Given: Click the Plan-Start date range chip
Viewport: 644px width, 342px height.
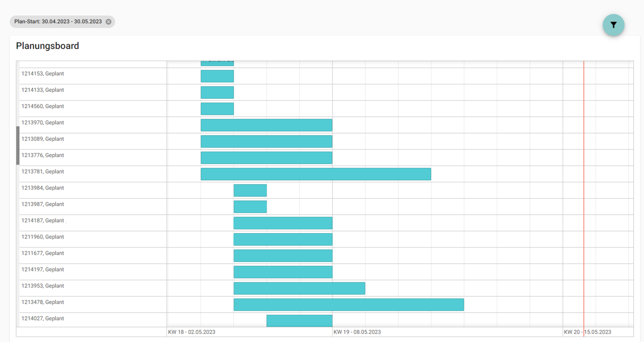Looking at the screenshot, I should click(x=58, y=22).
